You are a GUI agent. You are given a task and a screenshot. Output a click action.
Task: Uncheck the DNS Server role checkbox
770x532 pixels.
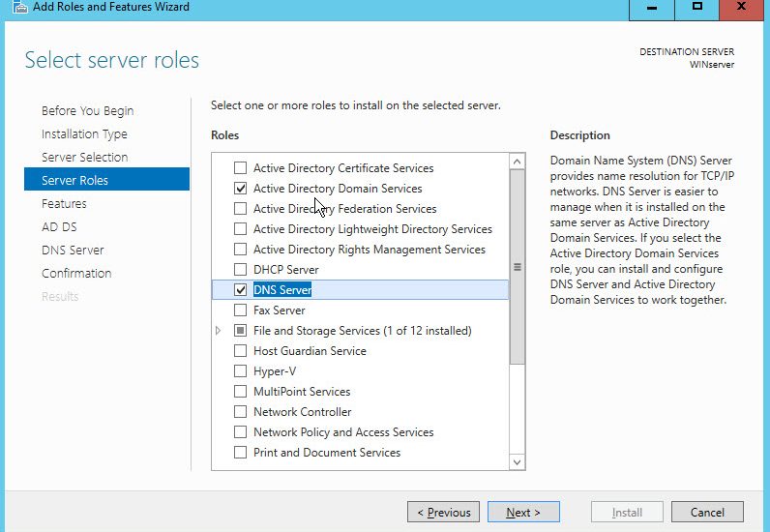(x=240, y=290)
